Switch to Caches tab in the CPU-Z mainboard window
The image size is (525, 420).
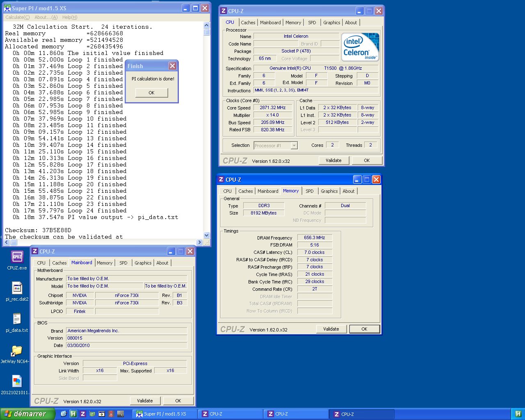pos(59,263)
